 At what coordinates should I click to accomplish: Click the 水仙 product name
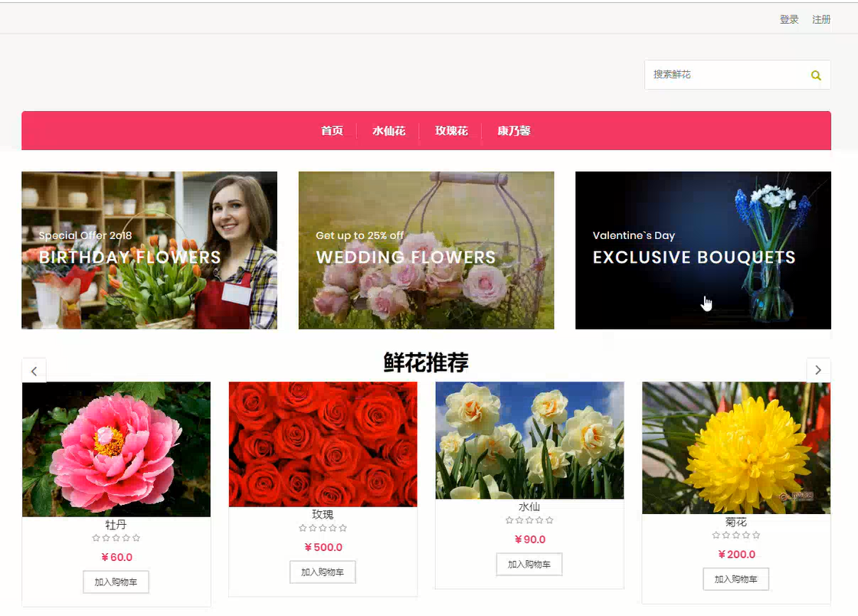pyautogui.click(x=529, y=506)
